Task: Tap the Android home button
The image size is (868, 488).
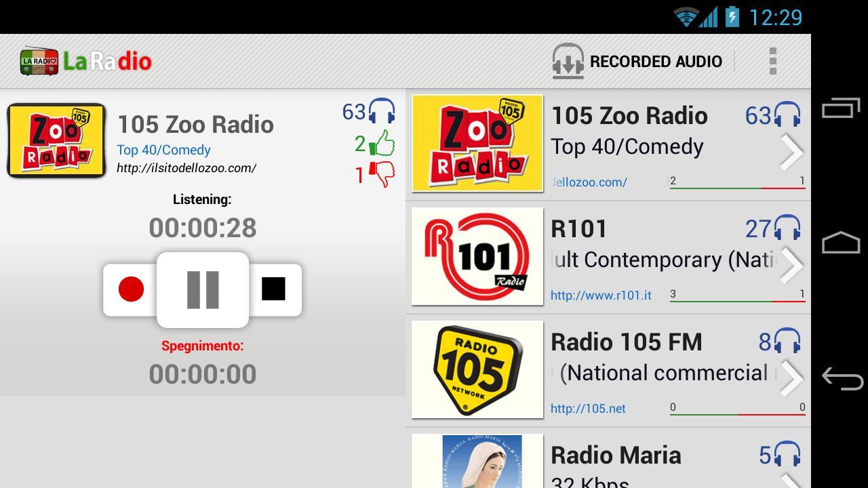Action: pos(841,243)
